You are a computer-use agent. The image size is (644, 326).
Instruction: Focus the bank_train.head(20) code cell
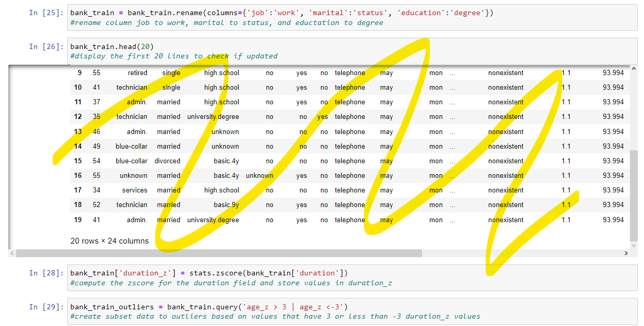(x=352, y=51)
